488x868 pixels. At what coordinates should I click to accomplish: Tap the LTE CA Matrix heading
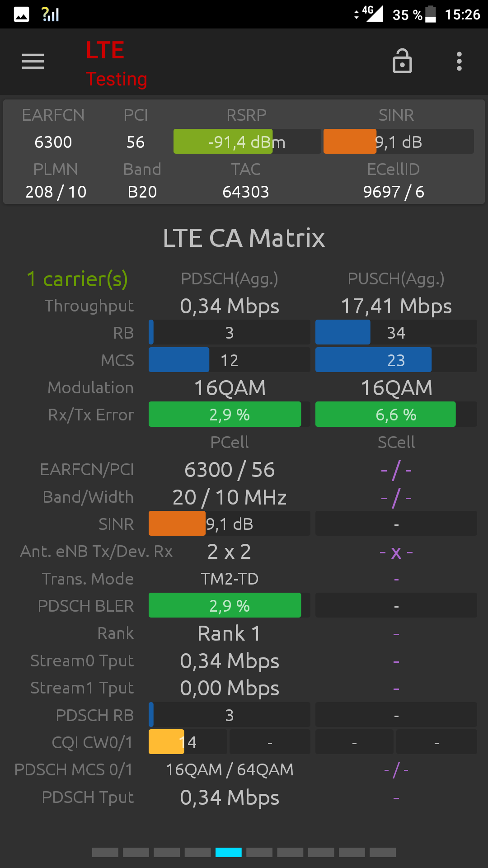coord(244,238)
